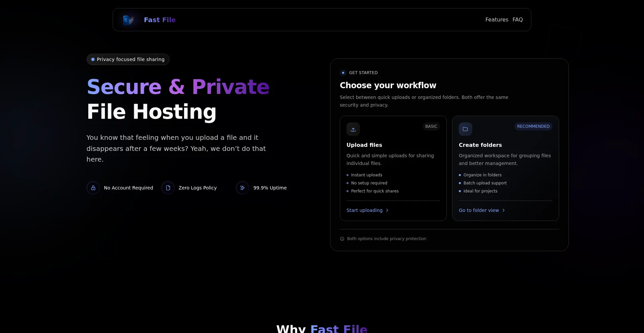Click the Fast File brand name
644x333 pixels.
[x=160, y=20]
